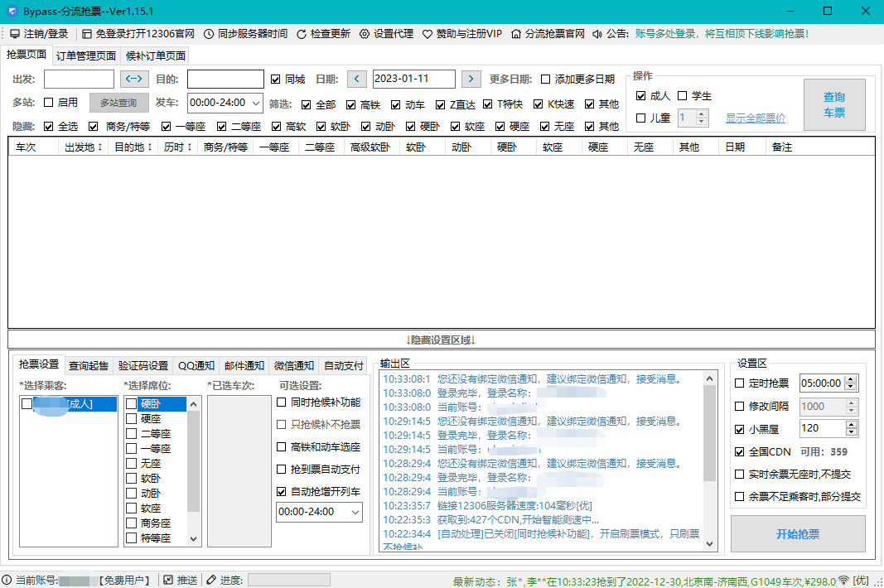The height and width of the screenshot is (588, 884).
Task: Increase the 小黑屋 value with its up stepper
Action: click(852, 423)
